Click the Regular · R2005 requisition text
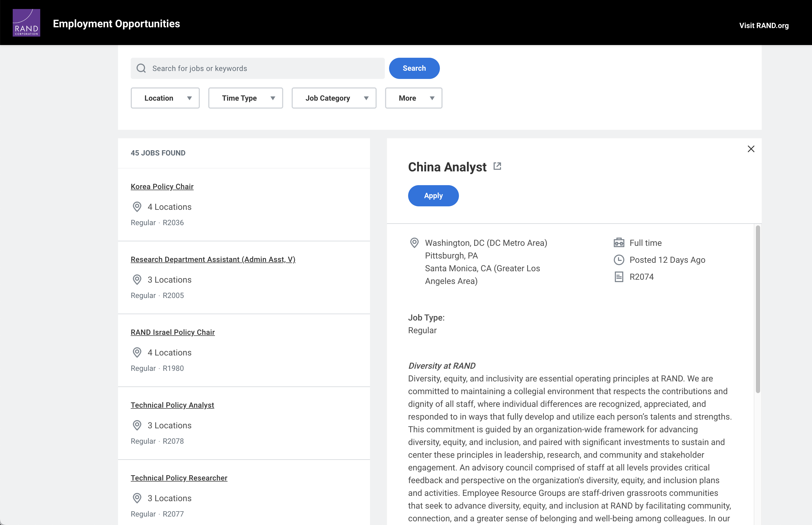 tap(157, 296)
